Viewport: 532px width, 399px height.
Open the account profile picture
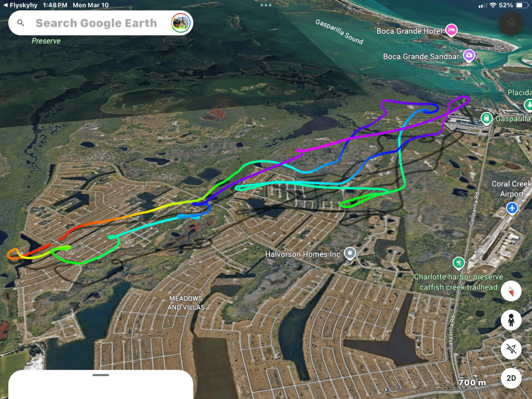(180, 23)
